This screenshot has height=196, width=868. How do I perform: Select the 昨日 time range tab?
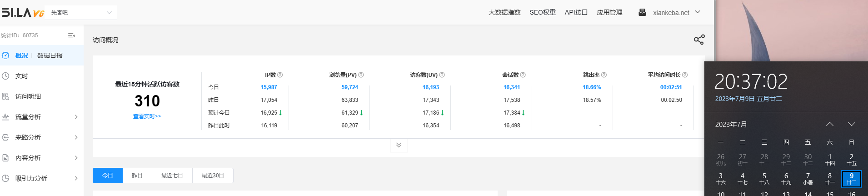tap(137, 176)
